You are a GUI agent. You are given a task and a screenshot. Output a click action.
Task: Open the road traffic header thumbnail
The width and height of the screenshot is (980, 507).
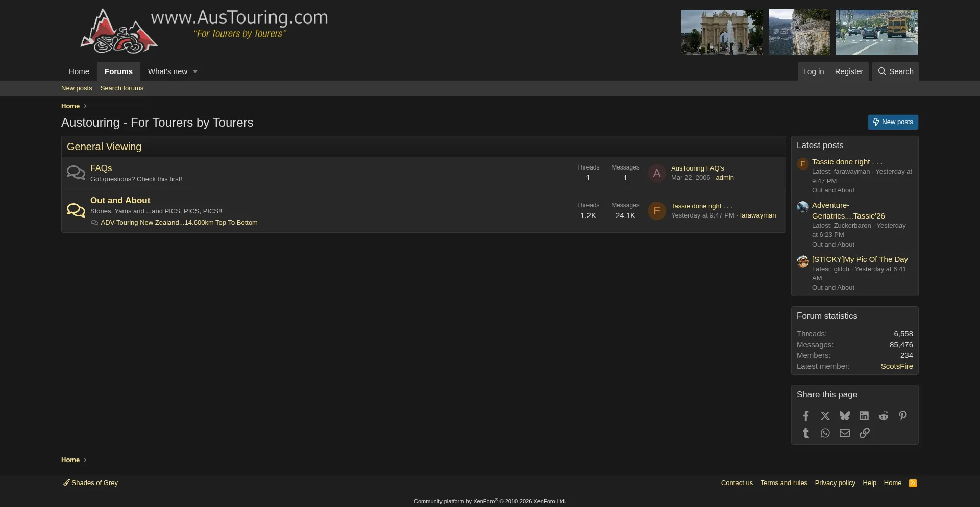876,32
